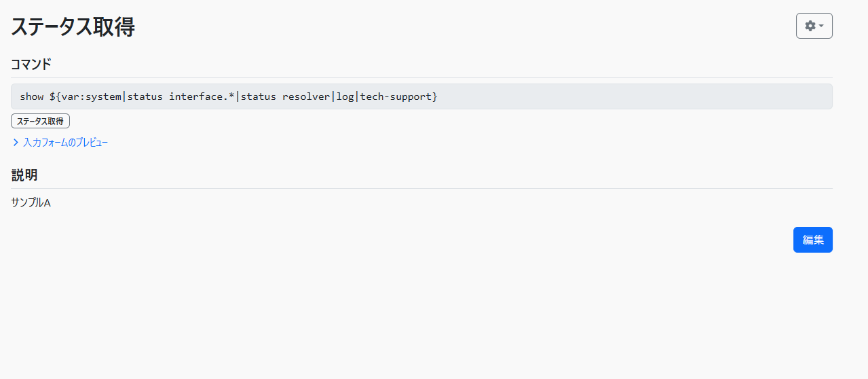Click "status resolver" in the command
This screenshot has height=379, width=868.
285,96
